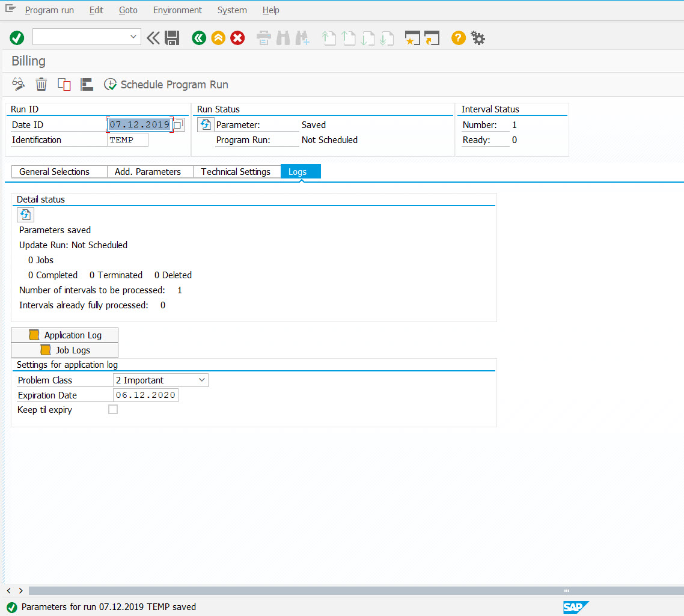Image resolution: width=684 pixels, height=616 pixels.
Task: Open help with the question mark icon
Action: pos(458,38)
